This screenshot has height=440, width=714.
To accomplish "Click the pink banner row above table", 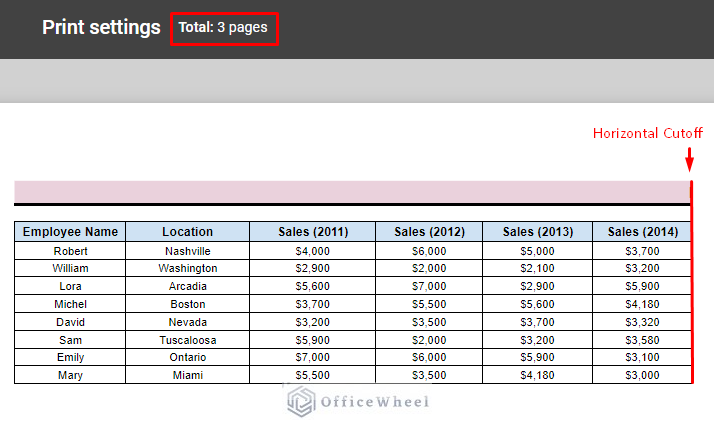I will click(x=352, y=191).
